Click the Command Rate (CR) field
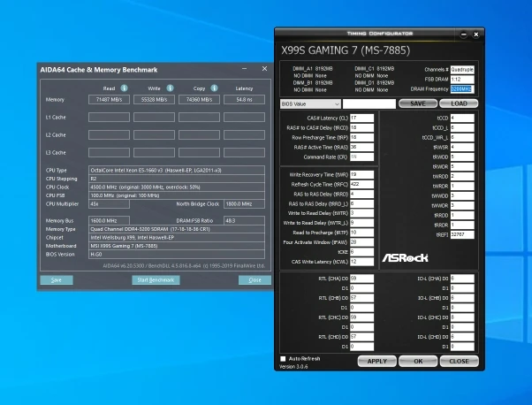 pos(361,157)
